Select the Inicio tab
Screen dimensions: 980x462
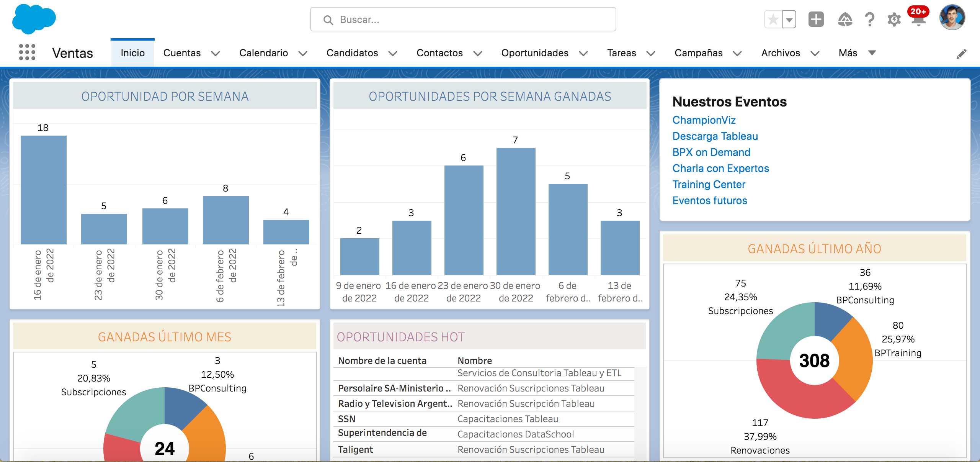pyautogui.click(x=132, y=53)
